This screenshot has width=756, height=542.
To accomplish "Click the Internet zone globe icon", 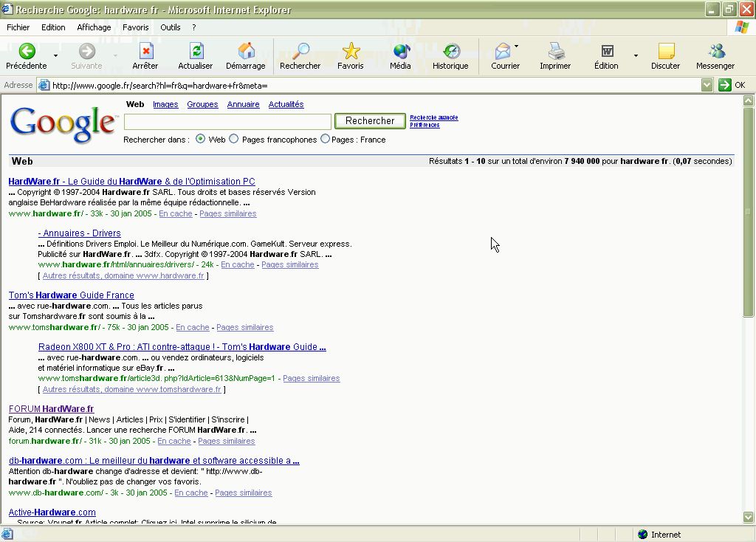I will tap(643, 535).
